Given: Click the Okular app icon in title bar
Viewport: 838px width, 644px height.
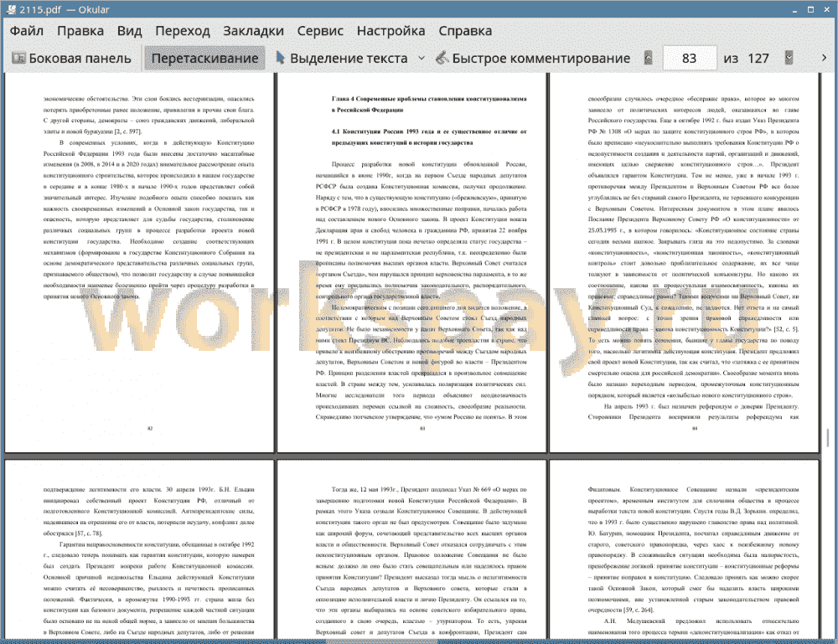Looking at the screenshot, I should [x=11, y=9].
